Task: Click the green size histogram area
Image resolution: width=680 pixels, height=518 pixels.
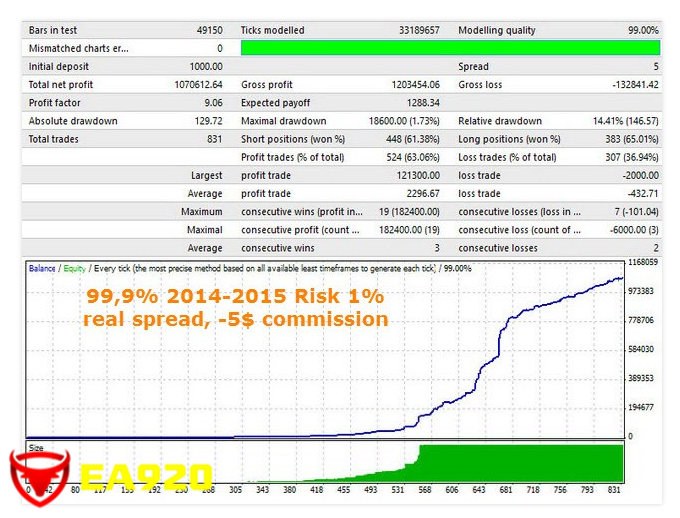Action: tap(520, 462)
